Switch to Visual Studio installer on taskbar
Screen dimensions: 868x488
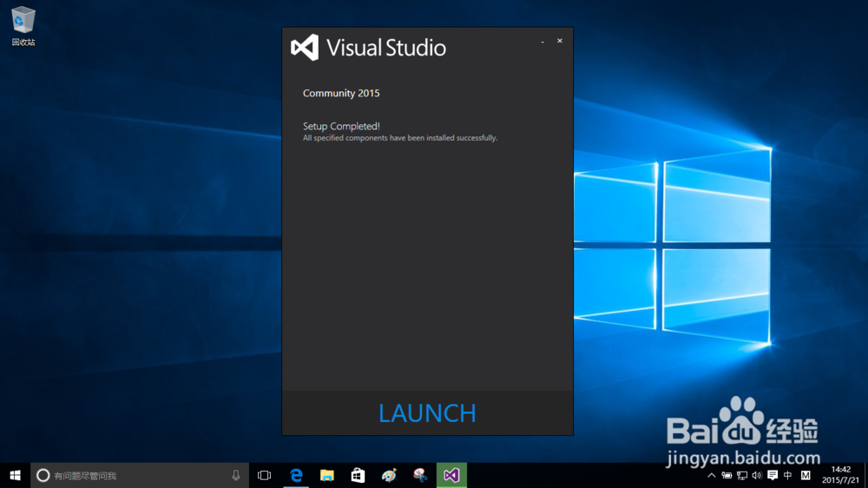pos(451,475)
